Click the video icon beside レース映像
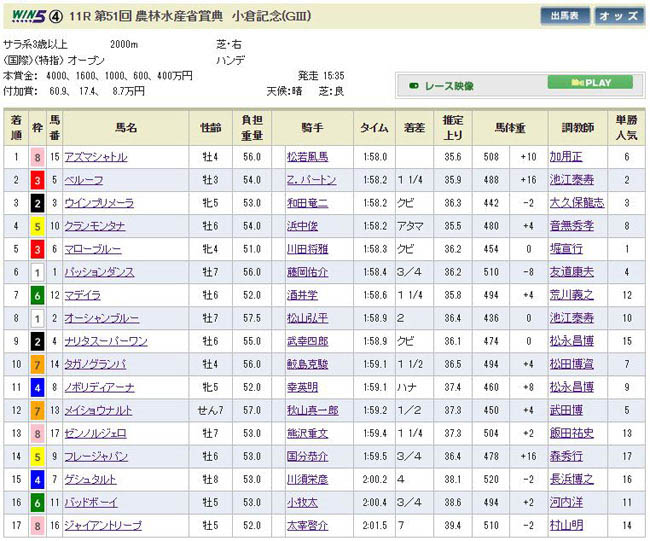Image resolution: width=650 pixels, height=541 pixels. coord(413,84)
